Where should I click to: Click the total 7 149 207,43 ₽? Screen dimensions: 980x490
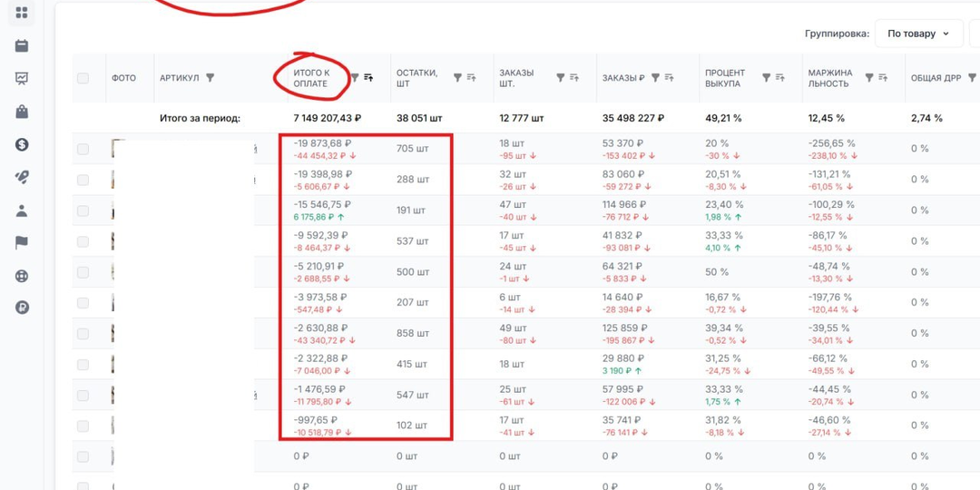(x=328, y=117)
